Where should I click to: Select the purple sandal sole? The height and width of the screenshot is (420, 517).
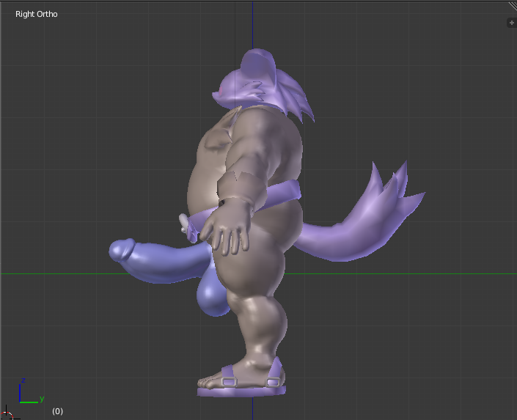[241, 391]
